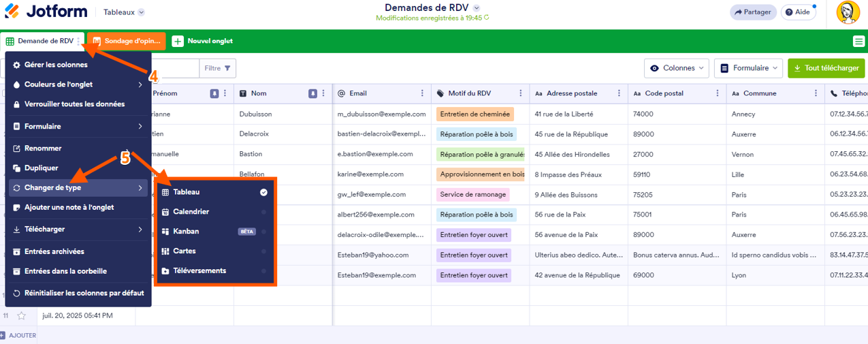This screenshot has height=344, width=868.
Task: Click the green hamburger menu icon at right
Action: click(x=858, y=42)
